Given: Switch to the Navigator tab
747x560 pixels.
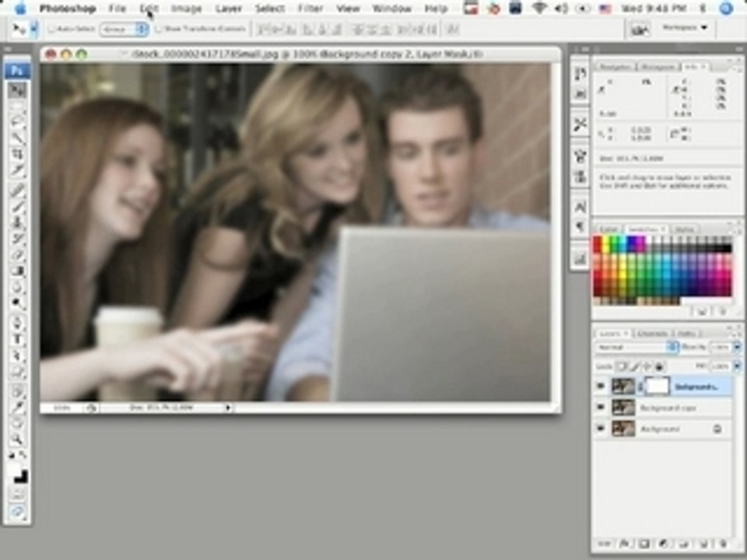Looking at the screenshot, I should coord(615,67).
